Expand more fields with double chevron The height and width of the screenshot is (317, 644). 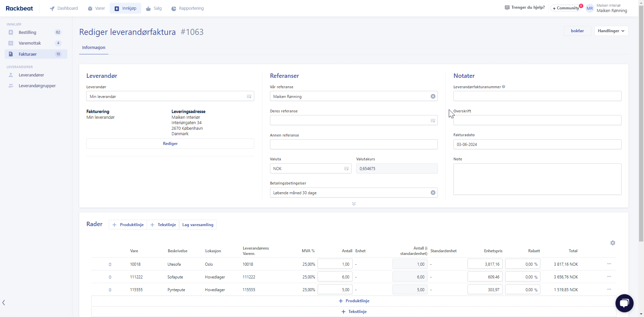[x=354, y=204]
